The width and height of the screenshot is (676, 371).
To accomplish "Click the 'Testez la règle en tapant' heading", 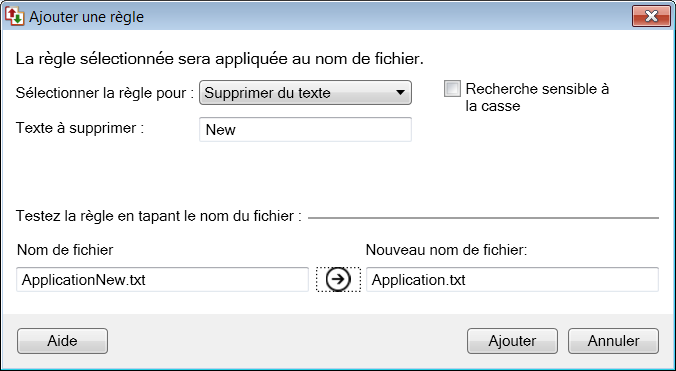I will pos(158,216).
